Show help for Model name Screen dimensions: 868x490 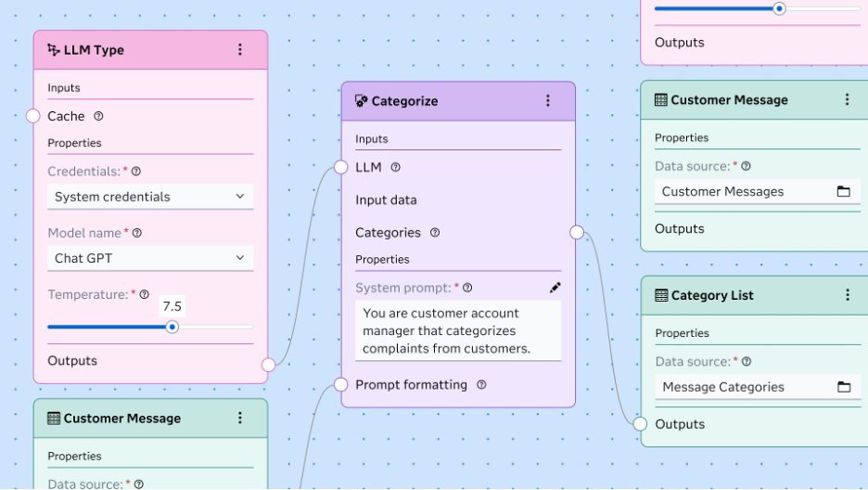pos(137,233)
